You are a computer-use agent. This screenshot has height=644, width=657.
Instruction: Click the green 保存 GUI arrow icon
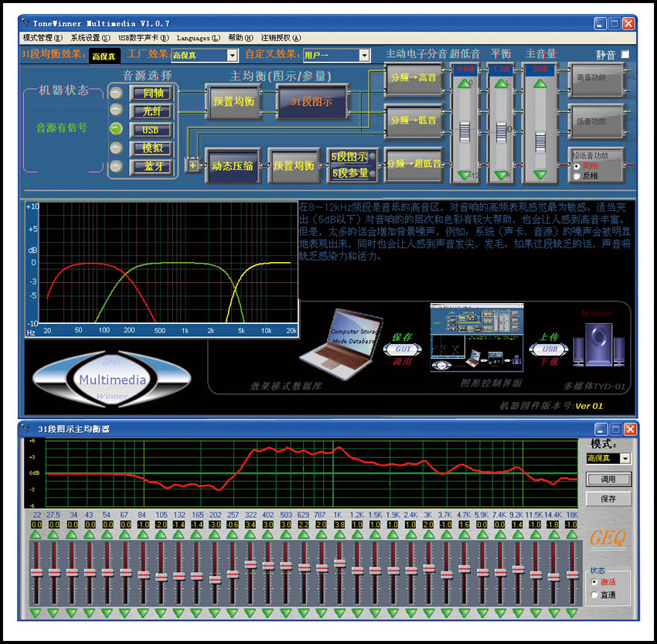click(402, 349)
